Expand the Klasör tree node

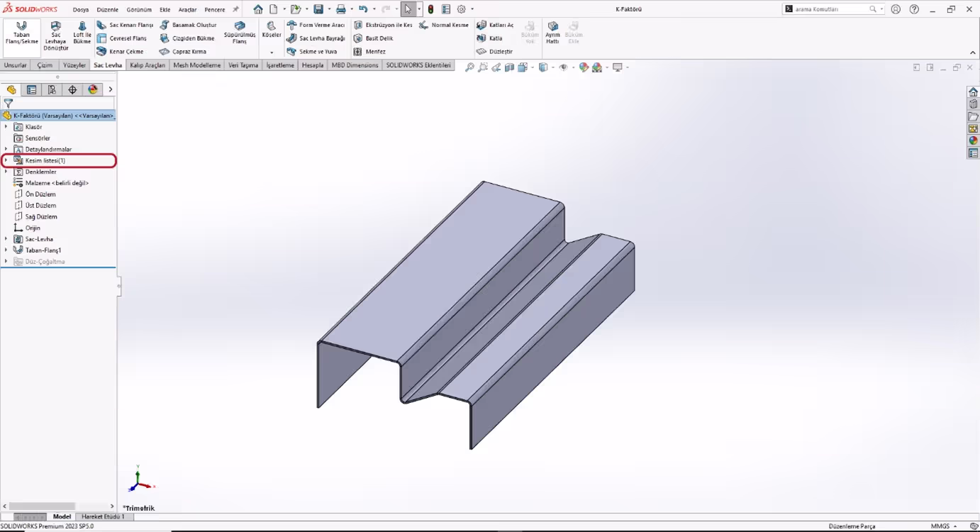click(x=6, y=127)
